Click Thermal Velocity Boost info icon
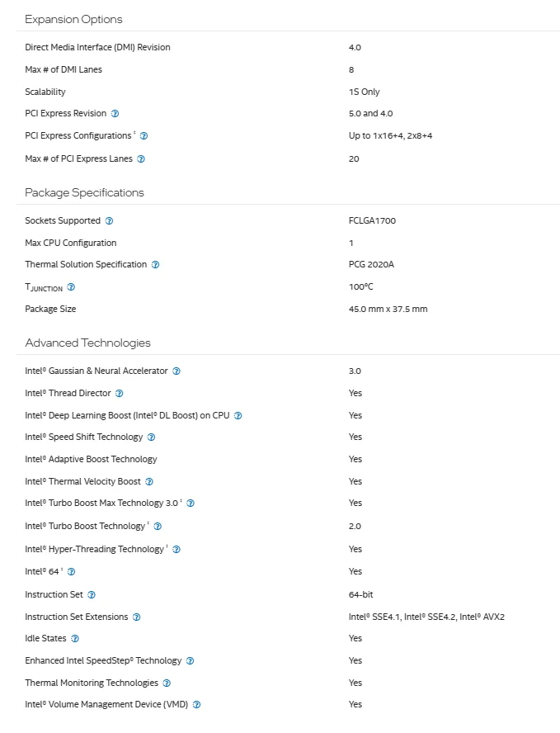 [149, 482]
